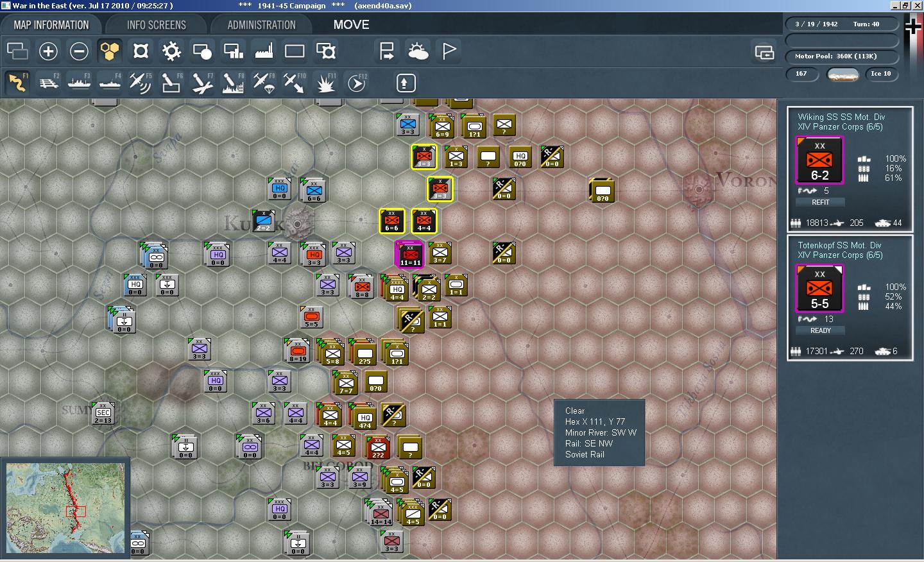Zoom out the map with minus icon
Viewport: 924px width, 562px height.
tap(79, 51)
